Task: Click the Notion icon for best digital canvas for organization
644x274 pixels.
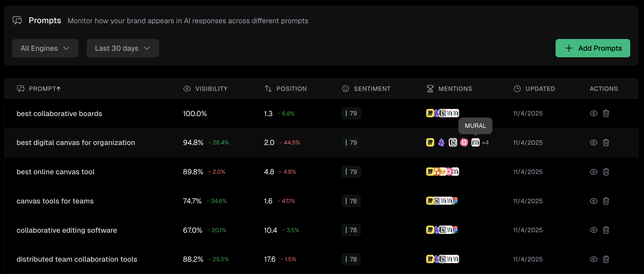Action: [x=453, y=142]
